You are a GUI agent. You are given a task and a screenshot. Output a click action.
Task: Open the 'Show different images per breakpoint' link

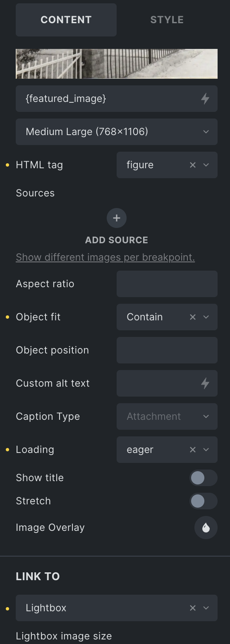(105, 257)
